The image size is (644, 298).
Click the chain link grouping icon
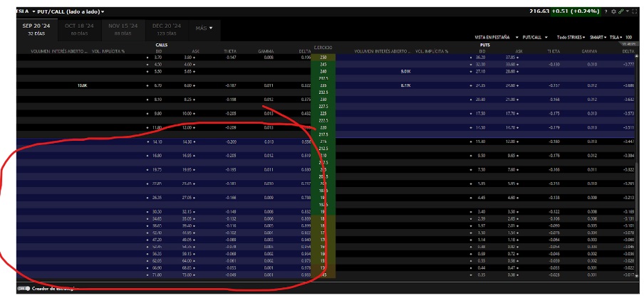620,11
